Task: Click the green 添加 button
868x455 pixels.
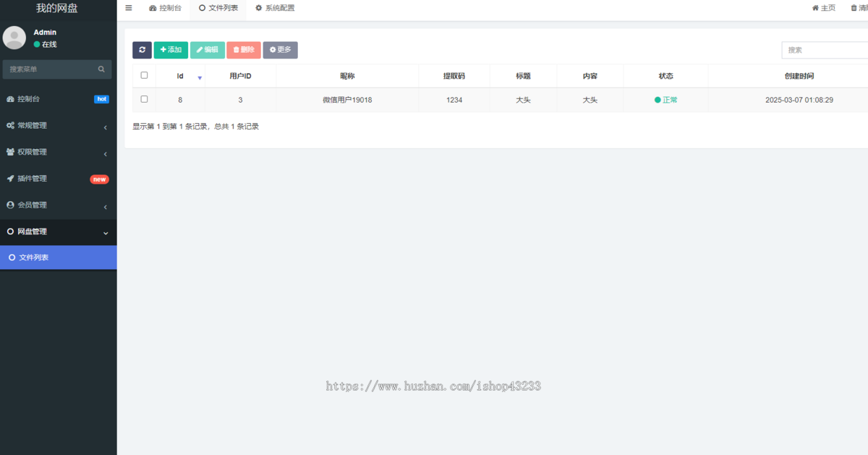Action: [171, 50]
